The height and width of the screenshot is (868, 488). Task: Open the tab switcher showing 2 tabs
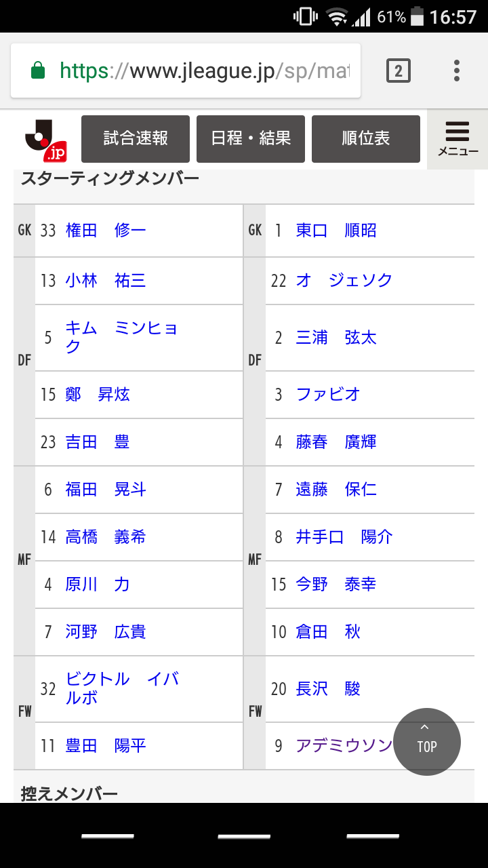399,71
